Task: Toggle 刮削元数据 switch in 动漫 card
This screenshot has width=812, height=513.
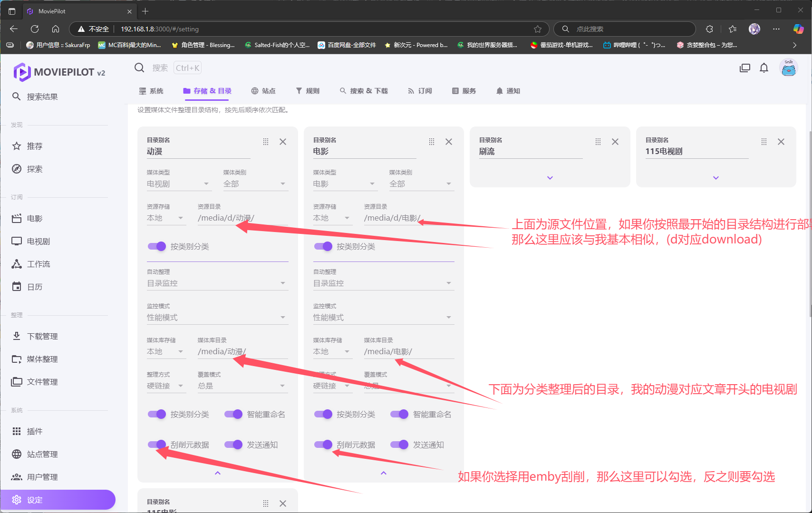Action: (x=157, y=445)
